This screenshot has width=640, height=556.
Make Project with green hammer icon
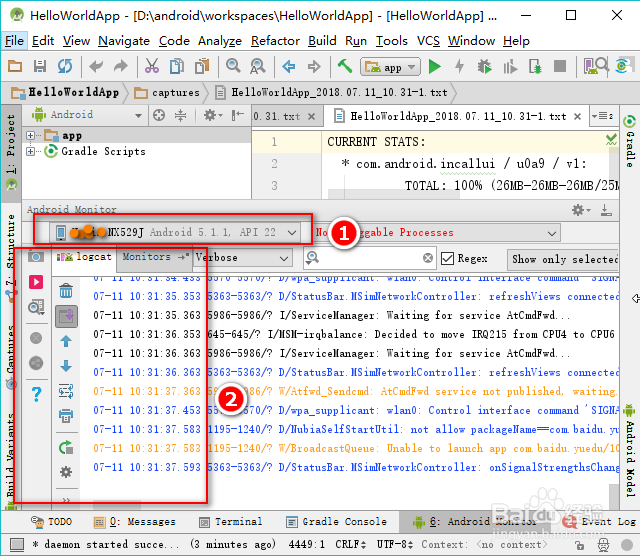345,66
